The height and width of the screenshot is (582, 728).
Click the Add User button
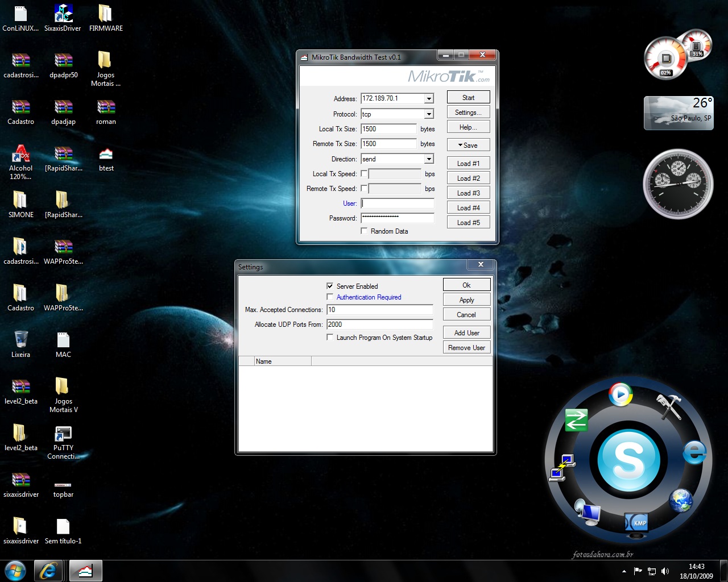point(466,333)
